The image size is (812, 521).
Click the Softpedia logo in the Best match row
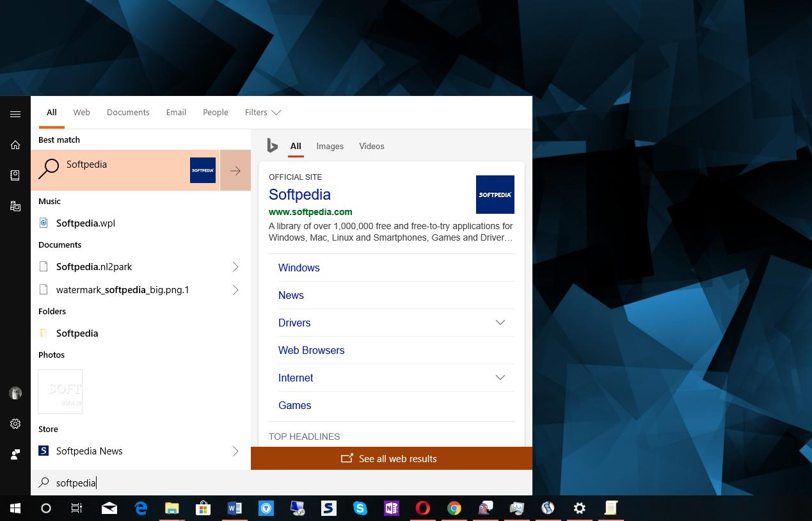pos(203,170)
